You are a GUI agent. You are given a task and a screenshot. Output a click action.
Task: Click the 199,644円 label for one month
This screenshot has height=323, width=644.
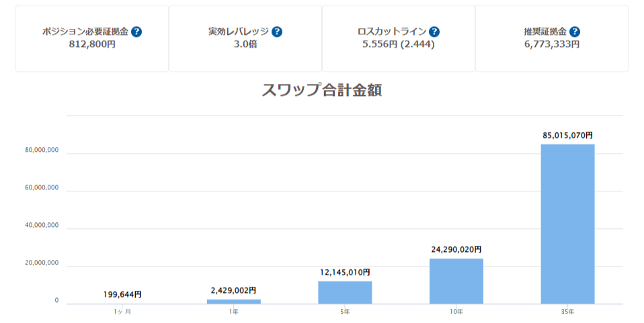122,294
